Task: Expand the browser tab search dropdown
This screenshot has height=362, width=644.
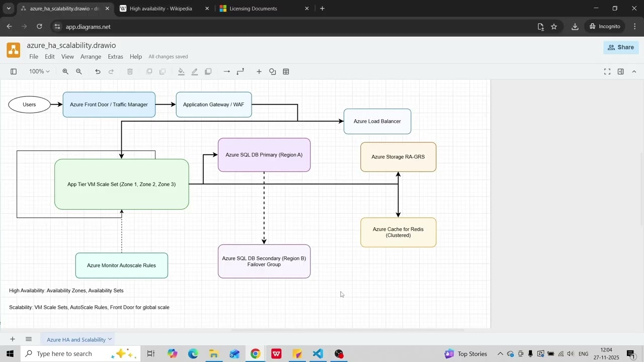Action: click(9, 9)
